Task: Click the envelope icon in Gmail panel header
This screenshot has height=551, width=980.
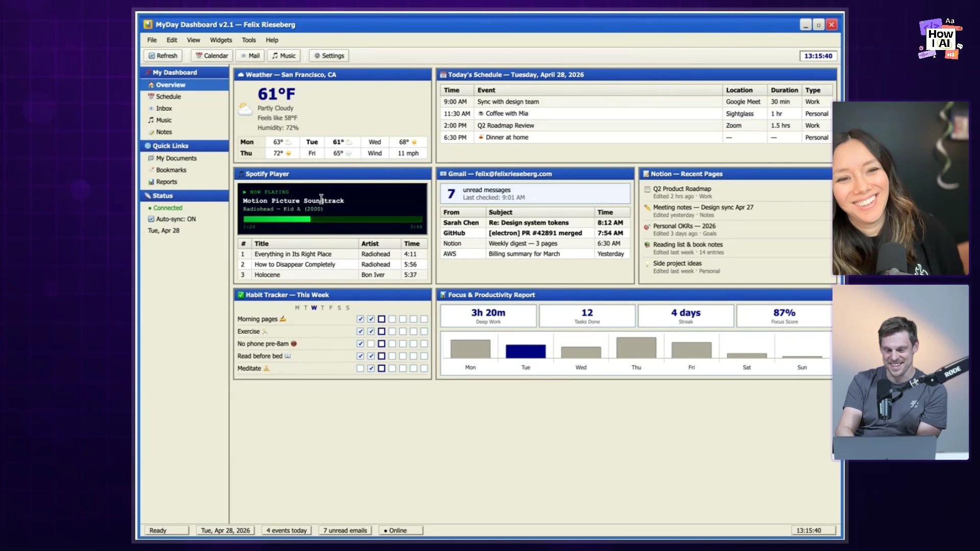Action: pos(443,174)
